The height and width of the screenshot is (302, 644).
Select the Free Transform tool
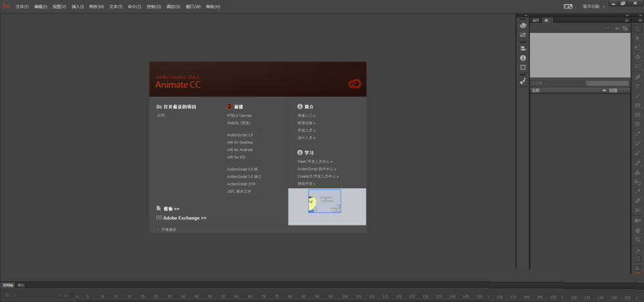tap(638, 48)
